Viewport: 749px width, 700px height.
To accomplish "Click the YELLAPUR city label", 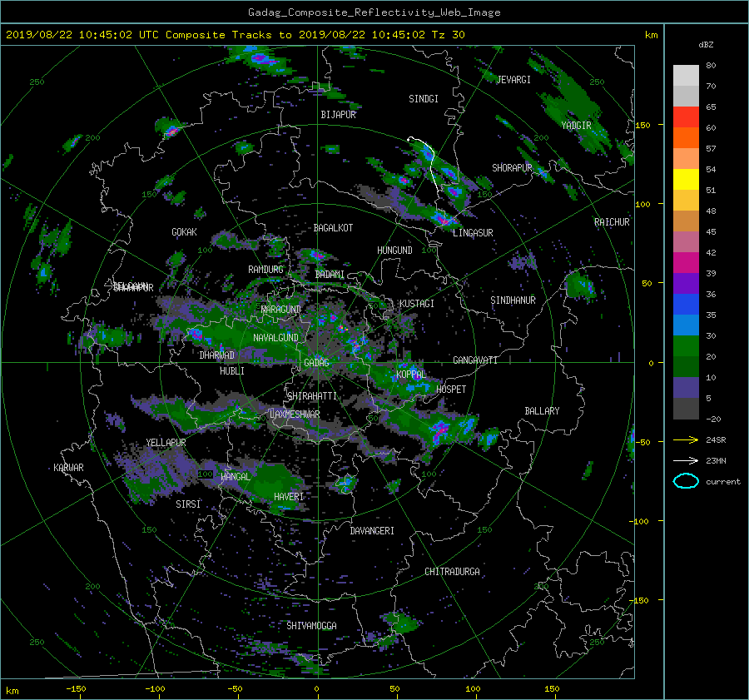I will click(166, 443).
